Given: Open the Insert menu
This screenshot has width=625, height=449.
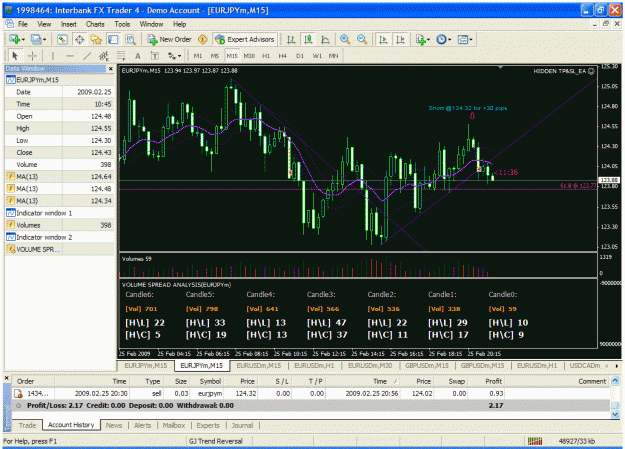Looking at the screenshot, I should [x=69, y=24].
